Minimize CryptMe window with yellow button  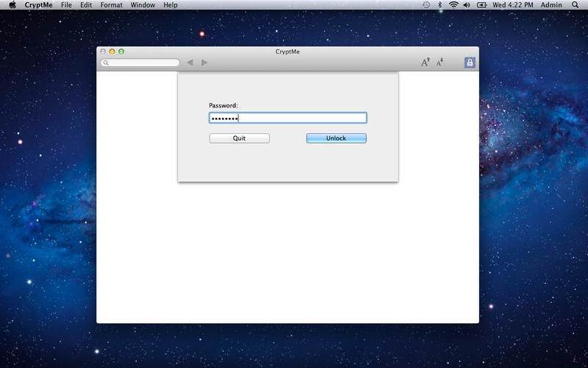pos(112,52)
